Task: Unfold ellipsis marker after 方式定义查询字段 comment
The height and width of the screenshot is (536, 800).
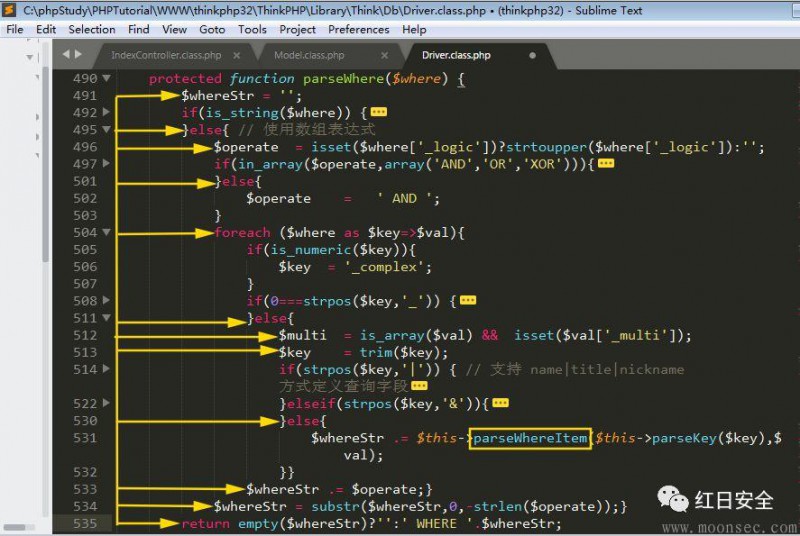Action: tap(419, 386)
